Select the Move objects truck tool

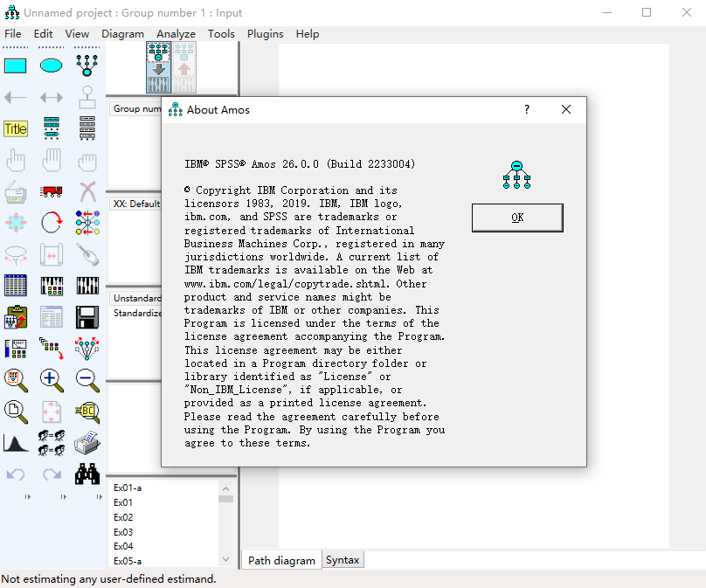pyautogui.click(x=52, y=191)
